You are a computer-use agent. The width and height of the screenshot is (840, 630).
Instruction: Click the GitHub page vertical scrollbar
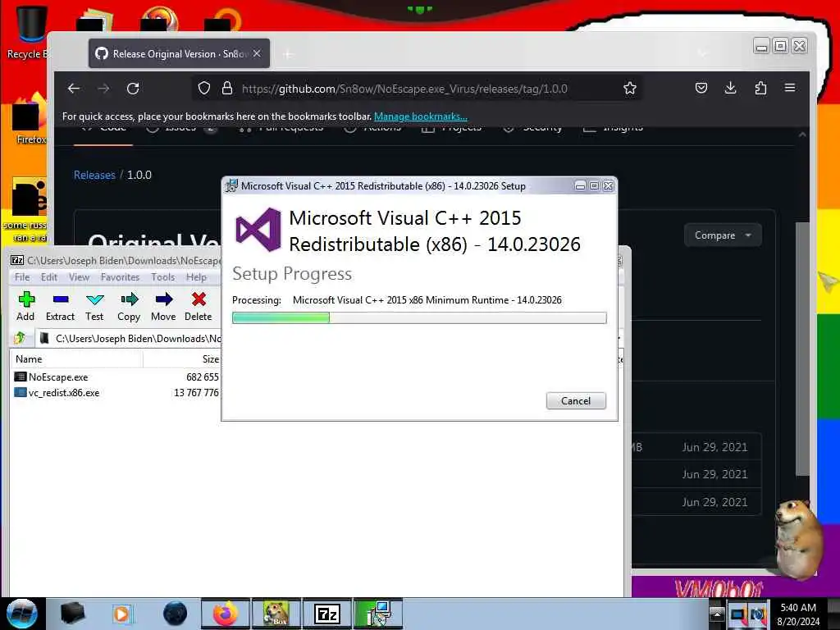click(x=802, y=348)
